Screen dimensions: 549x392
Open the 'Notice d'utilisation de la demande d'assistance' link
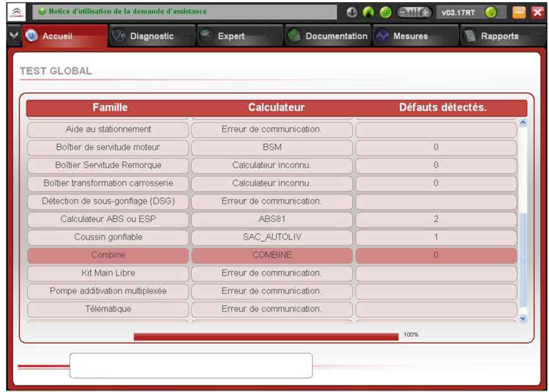[128, 11]
